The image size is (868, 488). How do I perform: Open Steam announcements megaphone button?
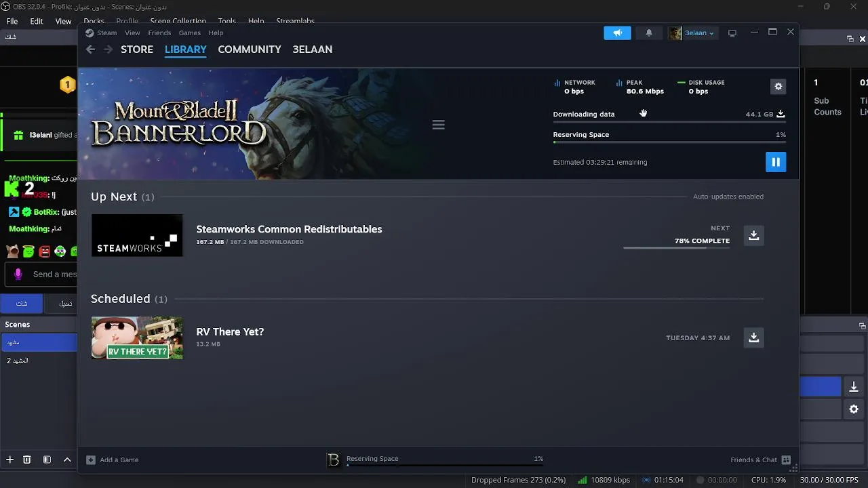(x=617, y=33)
